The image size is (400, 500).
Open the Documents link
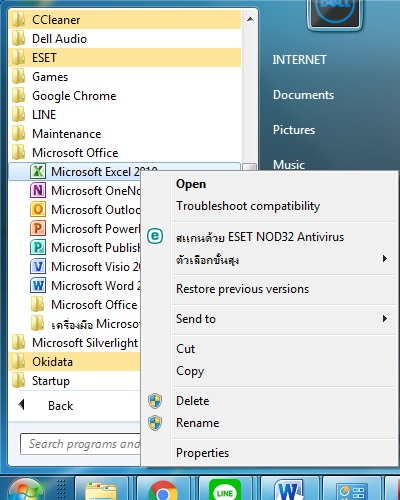(303, 95)
